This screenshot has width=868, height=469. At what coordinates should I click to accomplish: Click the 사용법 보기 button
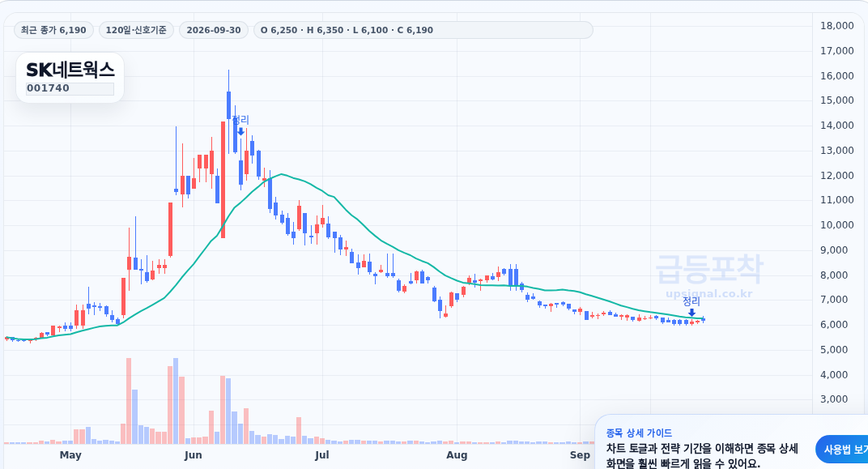[845, 449]
